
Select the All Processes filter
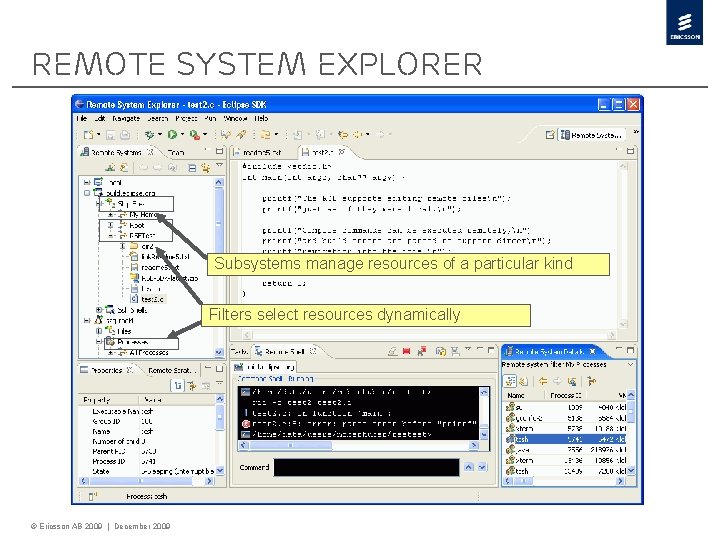tap(148, 353)
